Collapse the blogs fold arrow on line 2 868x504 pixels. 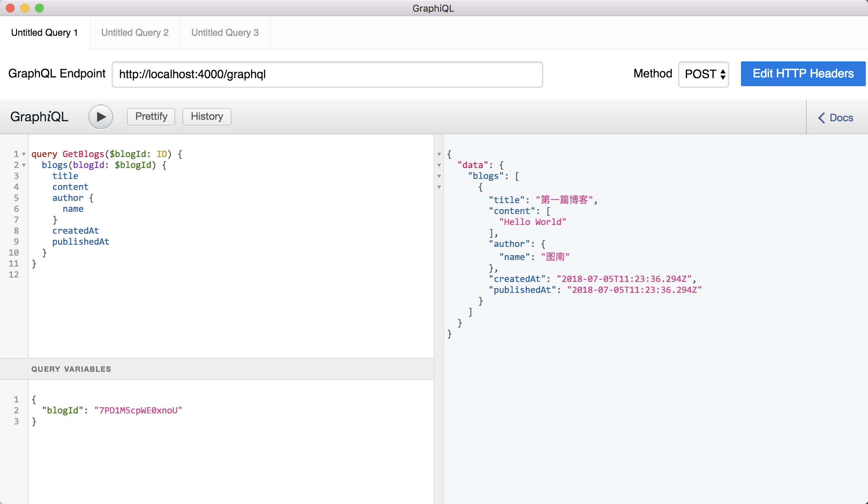[24, 165]
